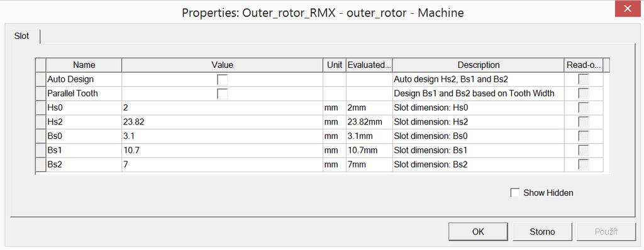Edit the Bs2 value field showing 7
644x250 pixels.
(222, 165)
